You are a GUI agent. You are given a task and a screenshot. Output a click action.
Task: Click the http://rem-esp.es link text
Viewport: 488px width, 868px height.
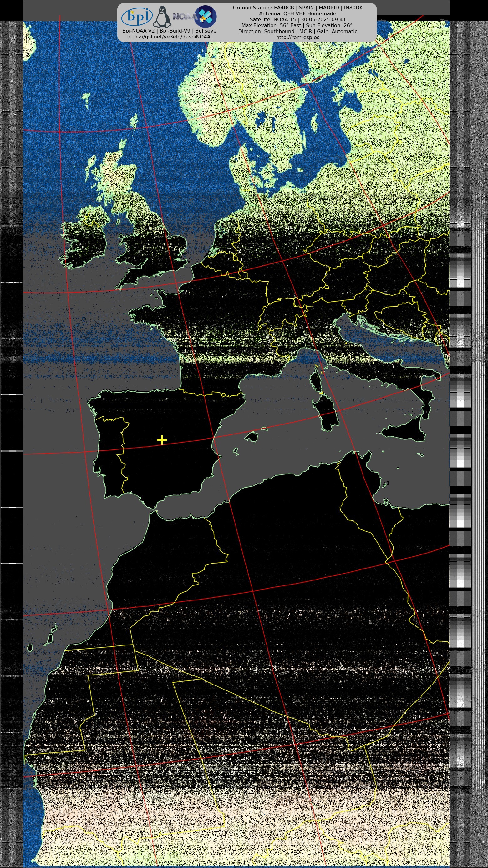298,38
